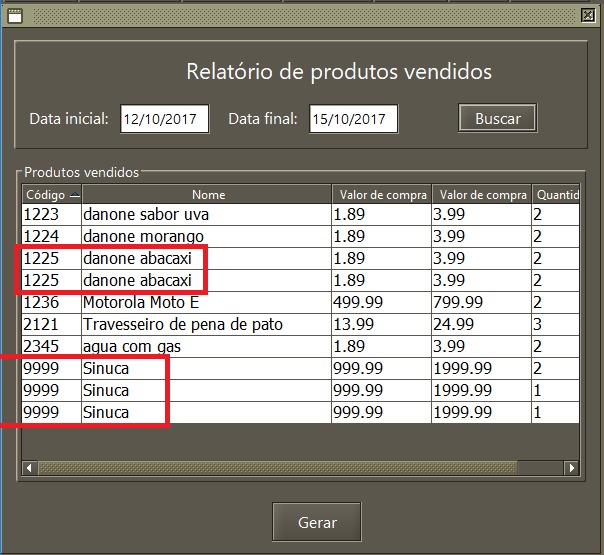Viewport: 604px width, 555px height.
Task: Click the Sinuca row with quantity 2
Action: [300, 369]
